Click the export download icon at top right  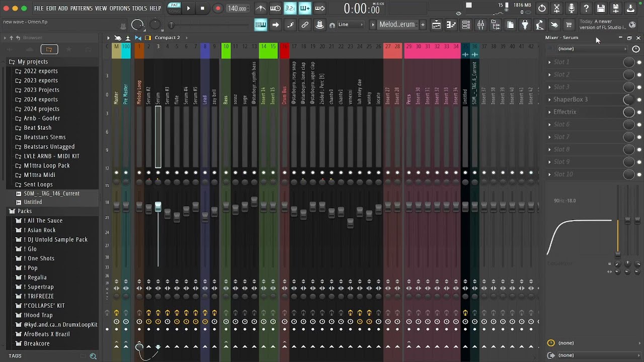tap(630, 8)
